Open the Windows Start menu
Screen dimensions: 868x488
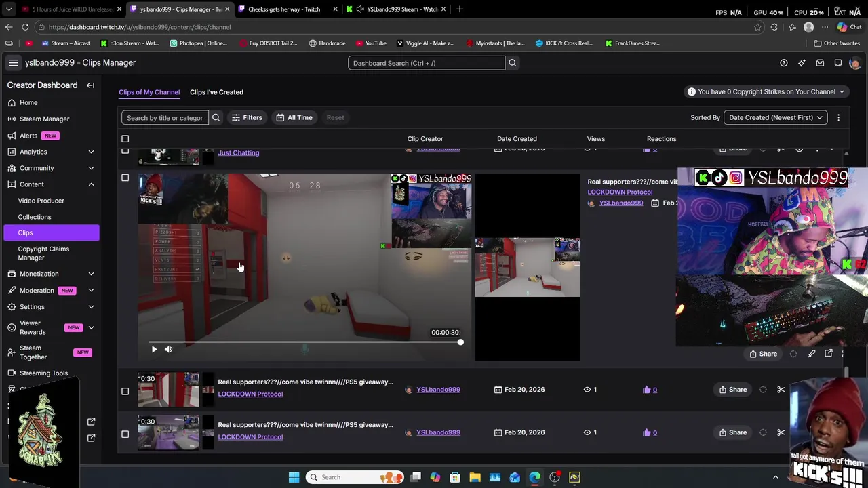tap(294, 477)
